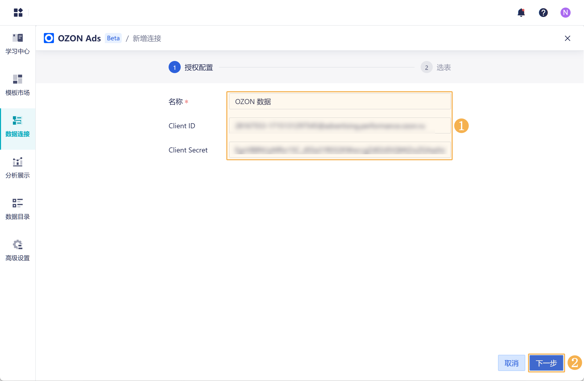Click the OZON Ads logo icon
The width and height of the screenshot is (588, 381).
coord(49,38)
